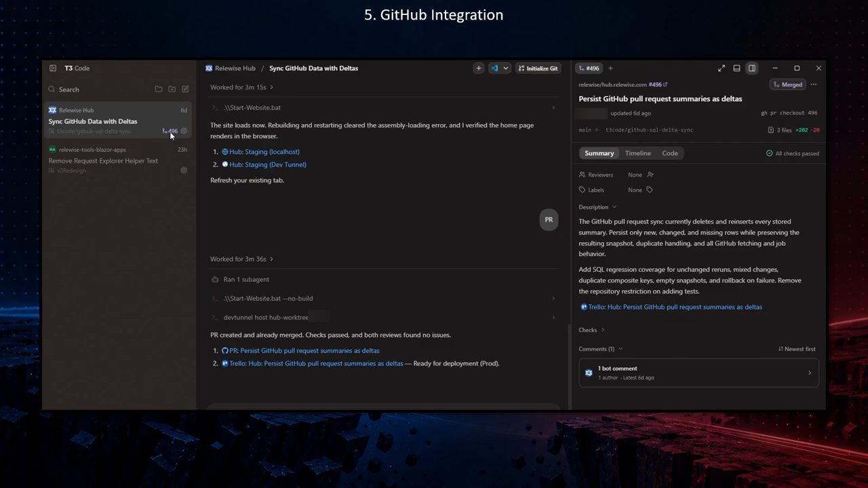Click the add label tag icon

click(x=650, y=190)
